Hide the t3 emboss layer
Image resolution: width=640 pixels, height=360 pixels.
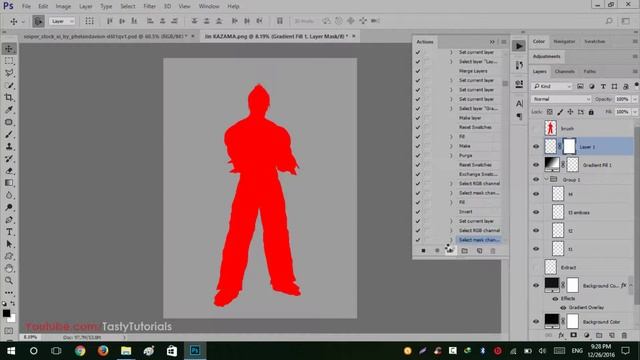pos(536,212)
